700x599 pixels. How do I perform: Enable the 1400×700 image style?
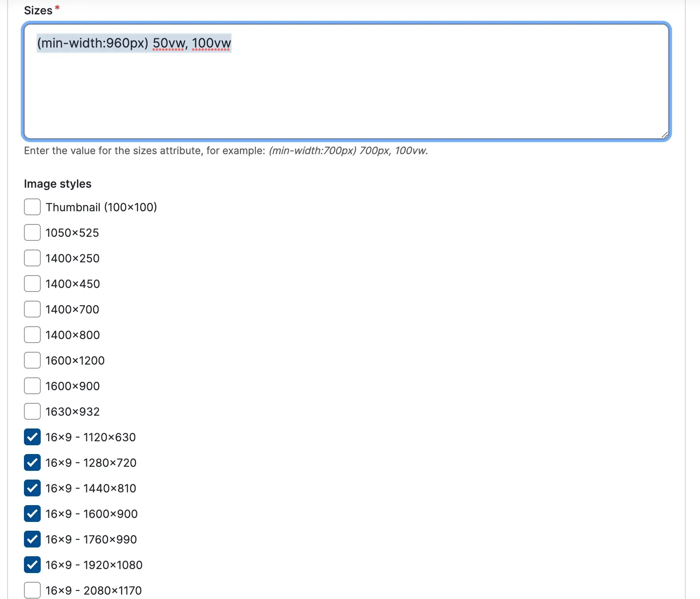pyautogui.click(x=32, y=309)
